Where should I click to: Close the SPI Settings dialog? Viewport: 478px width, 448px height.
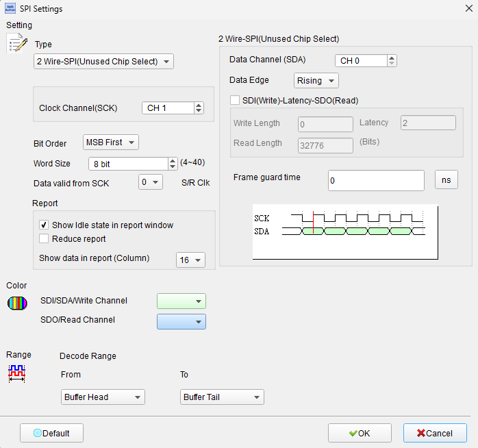[x=469, y=8]
